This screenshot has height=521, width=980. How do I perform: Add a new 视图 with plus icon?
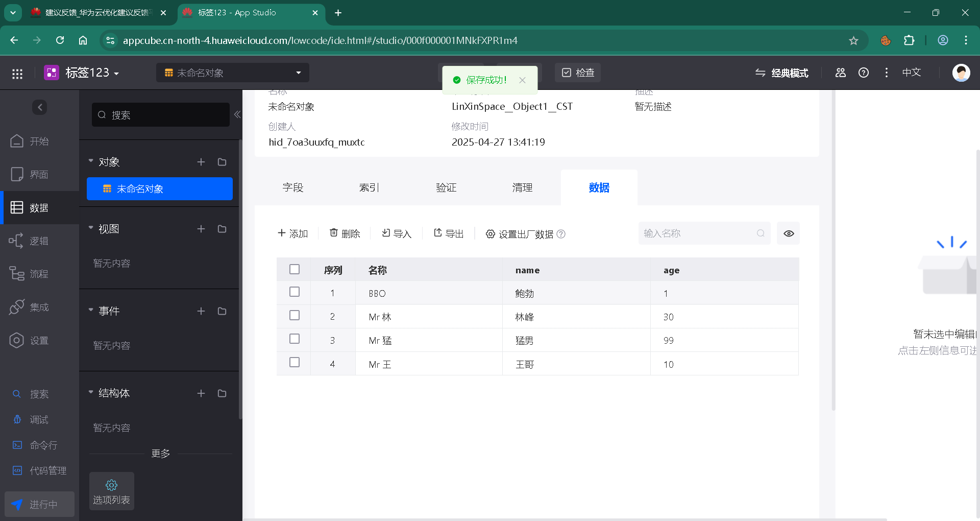pyautogui.click(x=201, y=229)
